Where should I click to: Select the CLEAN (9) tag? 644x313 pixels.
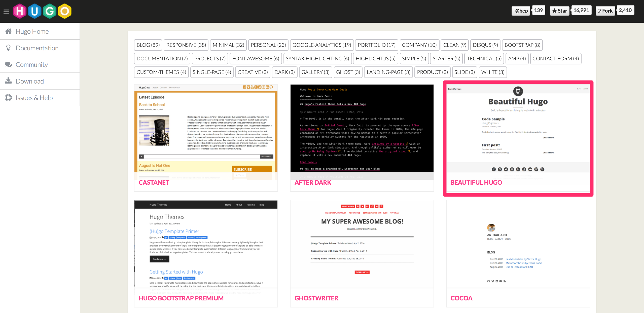click(455, 45)
